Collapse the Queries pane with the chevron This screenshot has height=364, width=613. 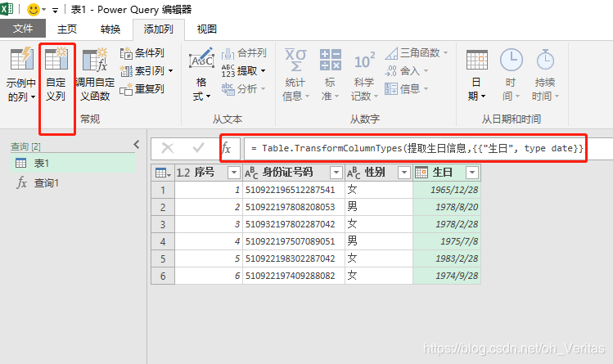[137, 145]
